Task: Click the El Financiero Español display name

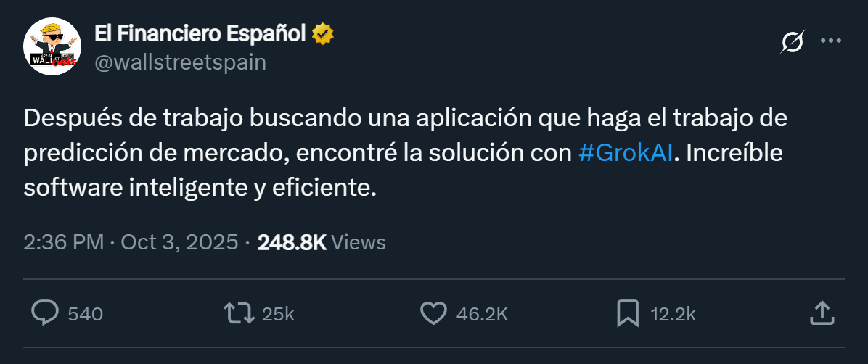Action: coord(200,34)
